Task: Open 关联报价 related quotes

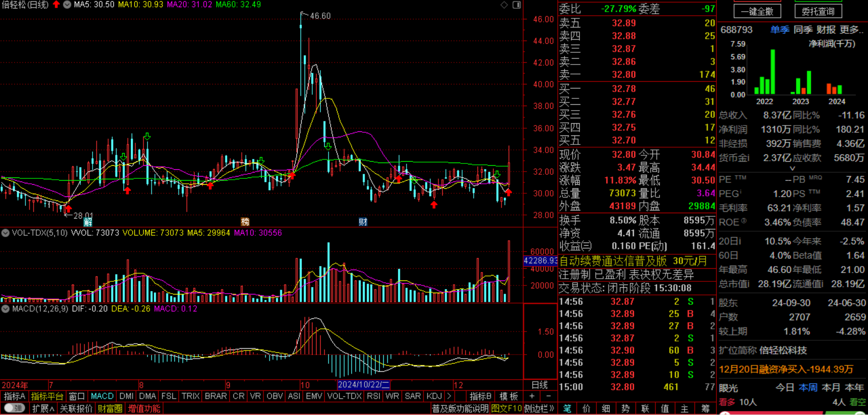Action: 76,409
